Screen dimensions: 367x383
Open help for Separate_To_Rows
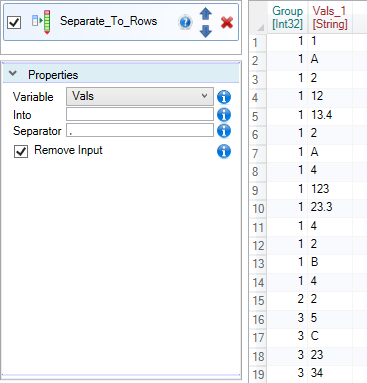point(185,22)
